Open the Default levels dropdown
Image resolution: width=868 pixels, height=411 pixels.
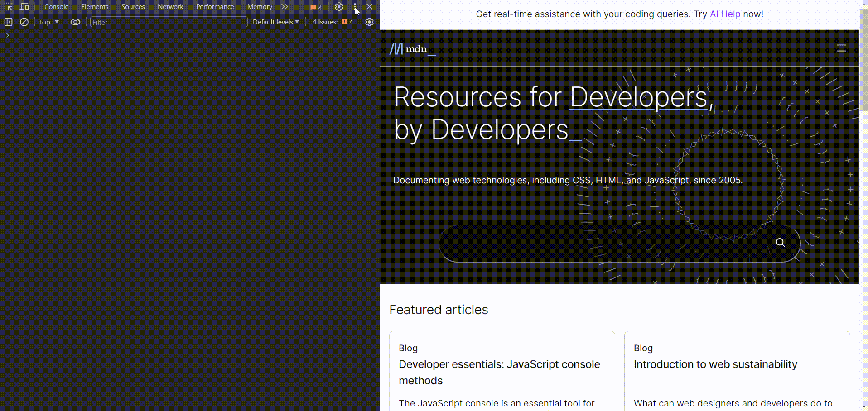click(x=275, y=22)
